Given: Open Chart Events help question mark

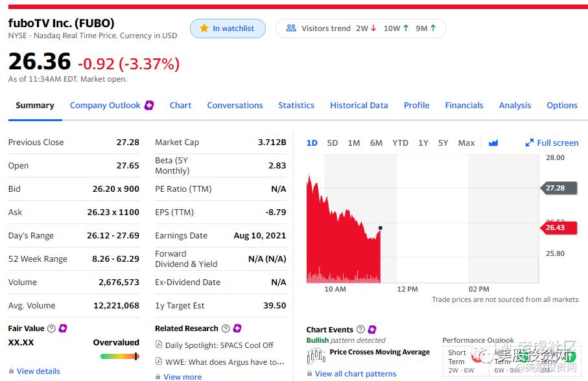Looking at the screenshot, I should tap(360, 329).
